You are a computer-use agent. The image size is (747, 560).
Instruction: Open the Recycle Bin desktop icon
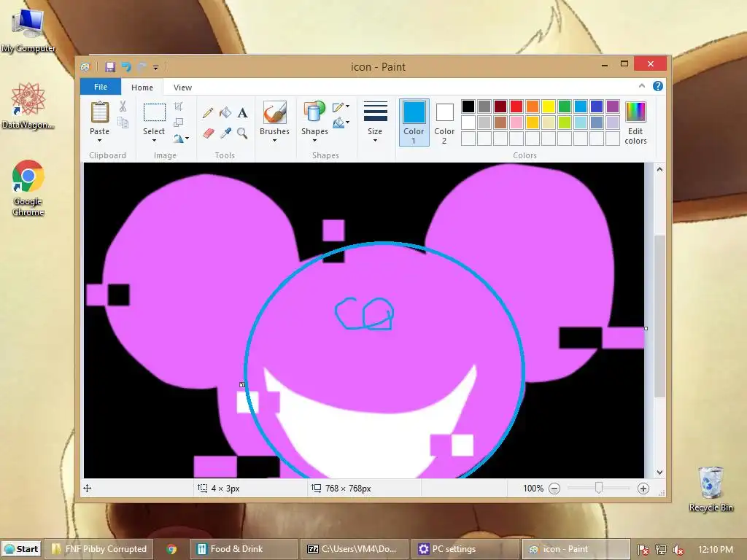tap(711, 489)
